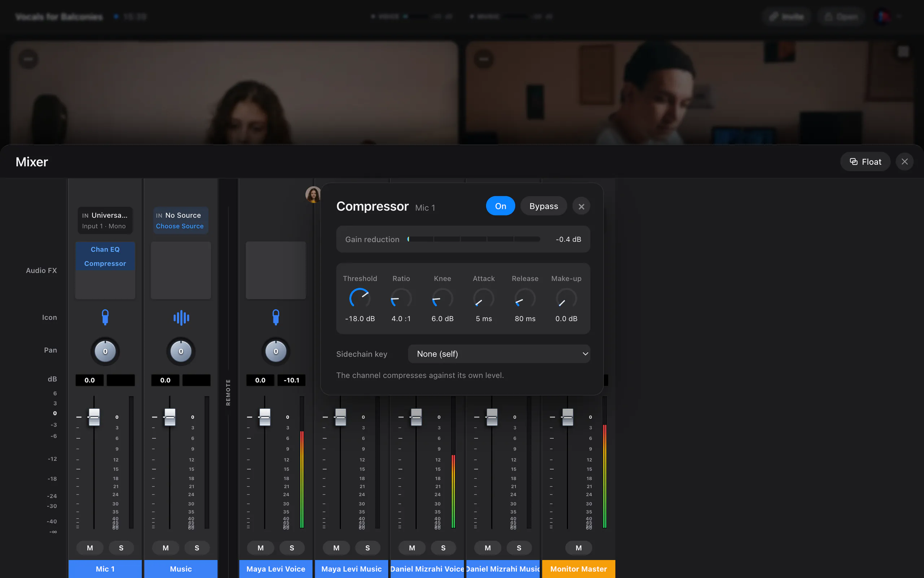Float the Mixer window

click(865, 162)
